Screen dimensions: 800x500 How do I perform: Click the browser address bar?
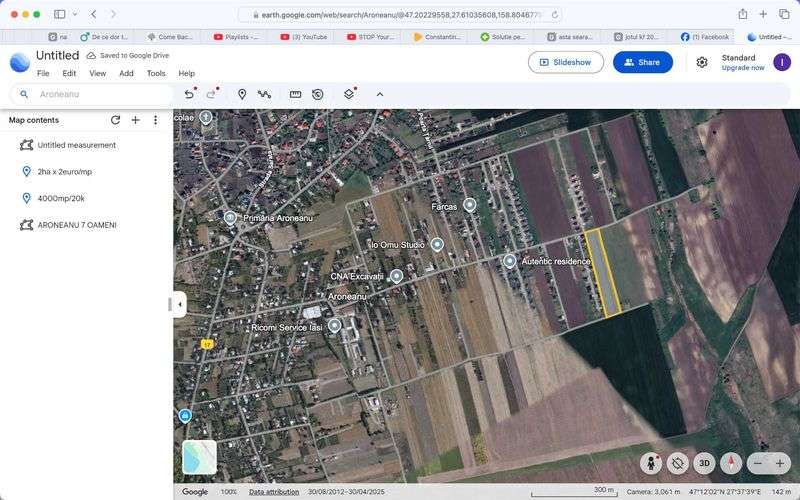400,15
